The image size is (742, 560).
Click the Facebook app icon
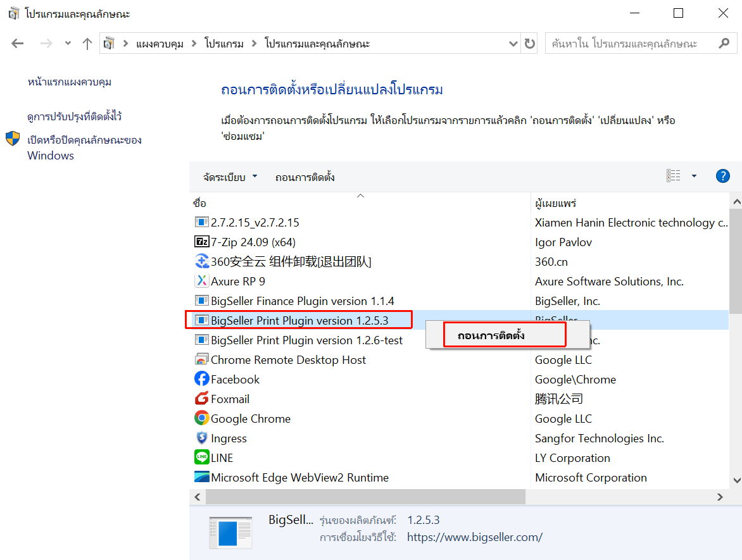tap(201, 379)
